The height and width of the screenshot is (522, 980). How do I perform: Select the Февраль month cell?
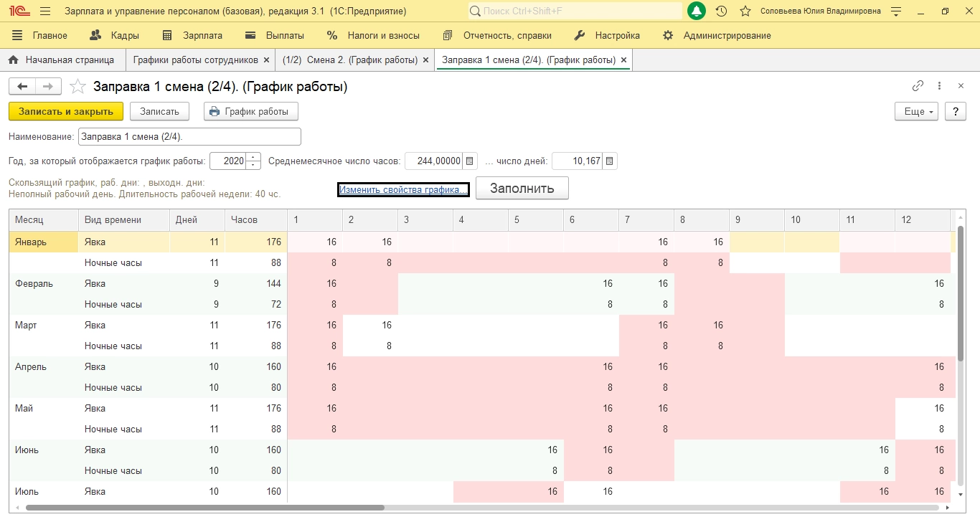(43, 284)
